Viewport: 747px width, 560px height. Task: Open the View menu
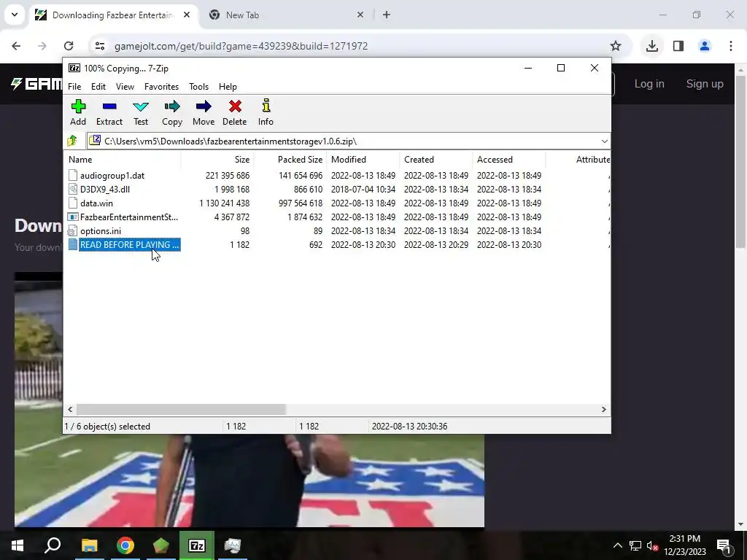[125, 87]
